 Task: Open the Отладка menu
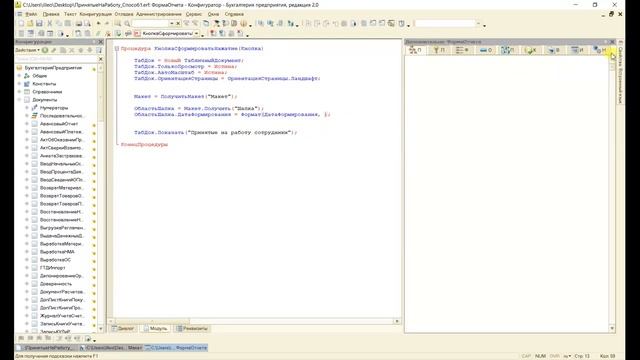(124, 14)
